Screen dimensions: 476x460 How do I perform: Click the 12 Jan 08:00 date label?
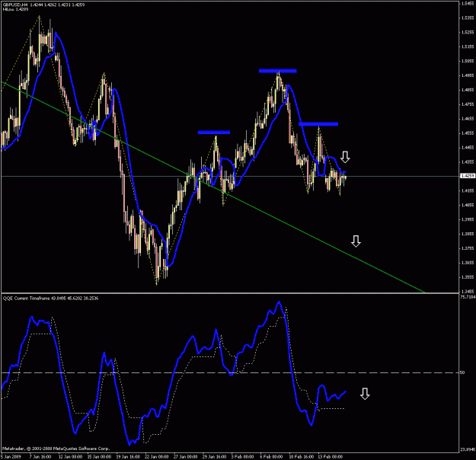click(x=70, y=457)
